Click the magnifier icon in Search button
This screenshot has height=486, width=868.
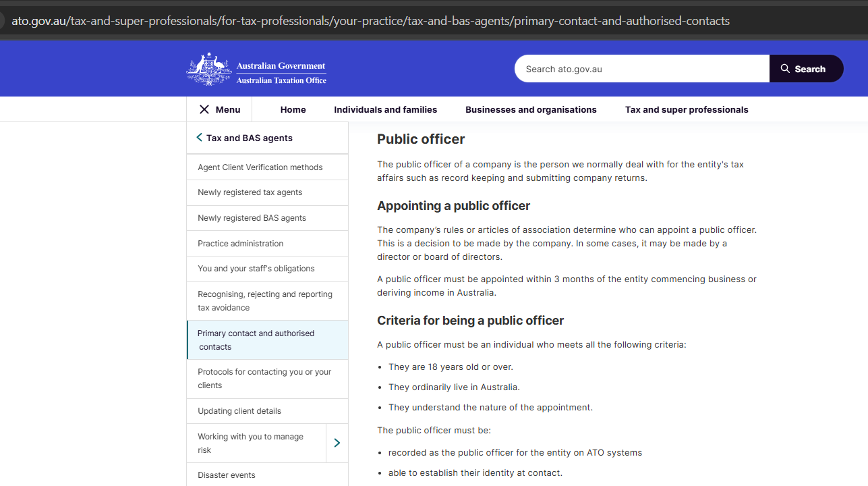[x=785, y=69]
